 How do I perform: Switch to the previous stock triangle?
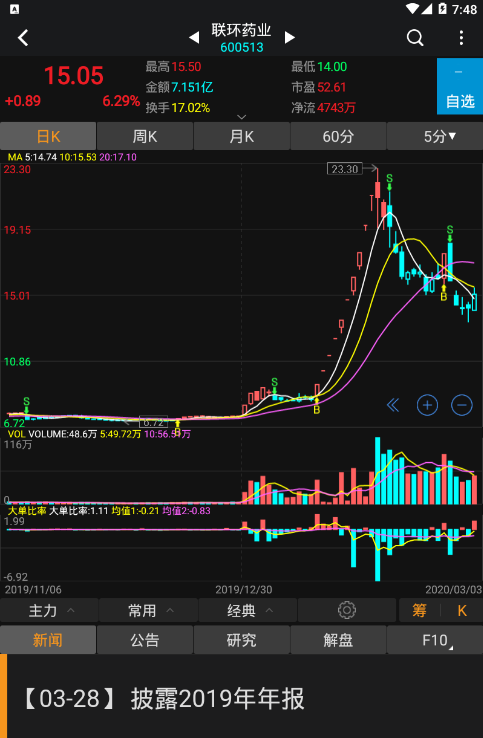click(194, 38)
